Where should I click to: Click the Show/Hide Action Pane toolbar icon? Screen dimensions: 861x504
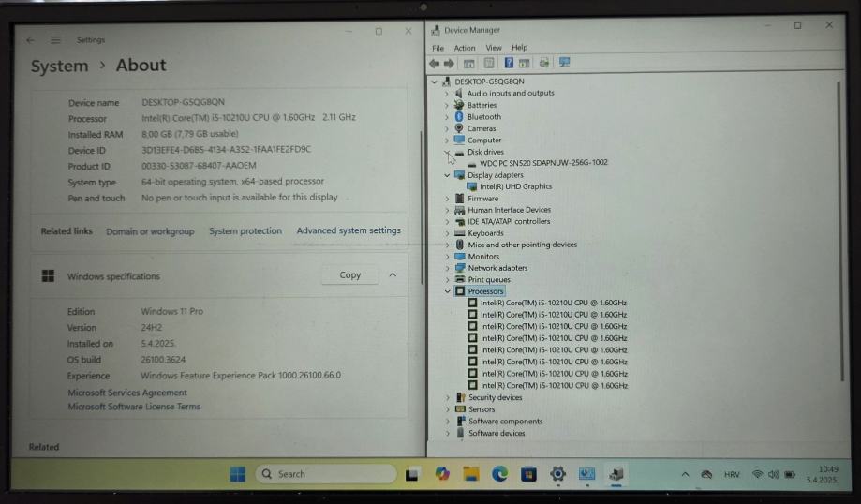525,63
